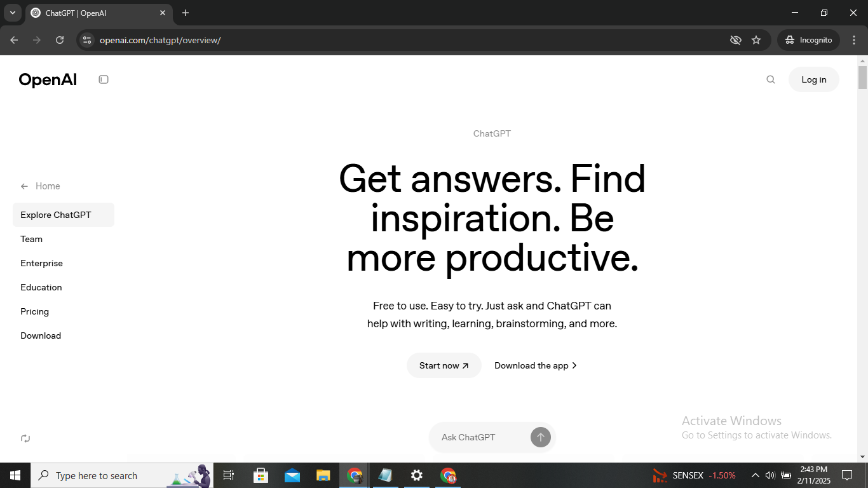Click the Start now button
The width and height of the screenshot is (868, 488).
(444, 365)
